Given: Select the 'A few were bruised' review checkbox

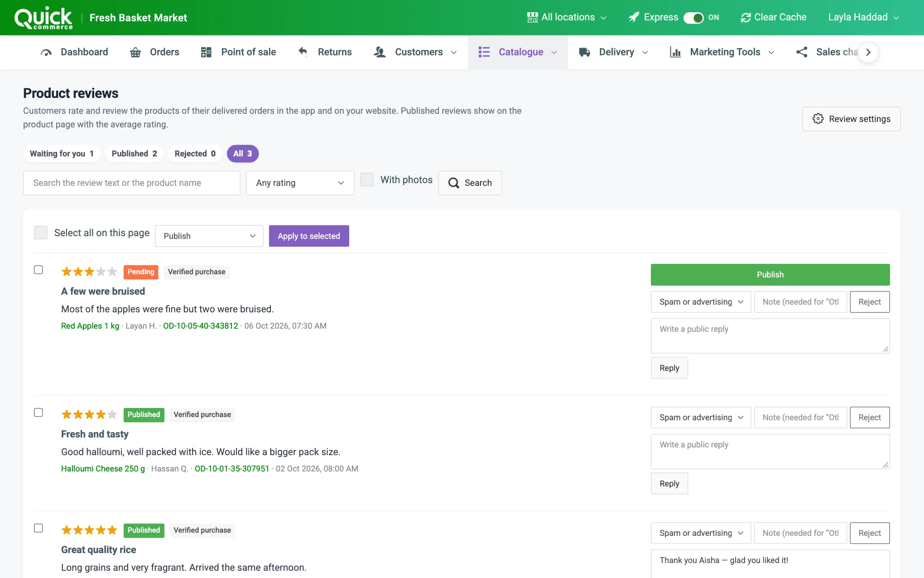Looking at the screenshot, I should pyautogui.click(x=38, y=270).
